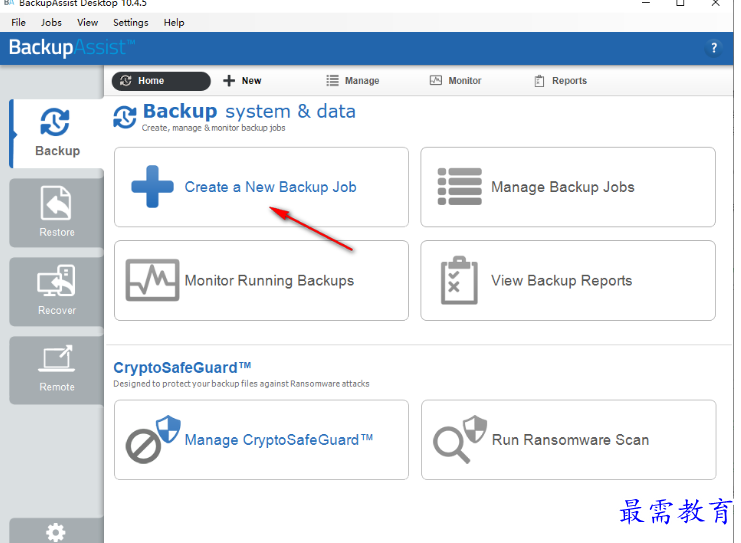Click 'Designed to protect your backup files' text
The image size is (741, 543).
coord(241,384)
